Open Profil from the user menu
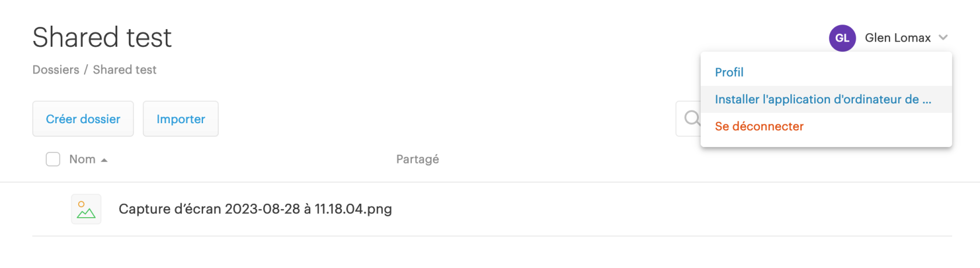 (729, 72)
